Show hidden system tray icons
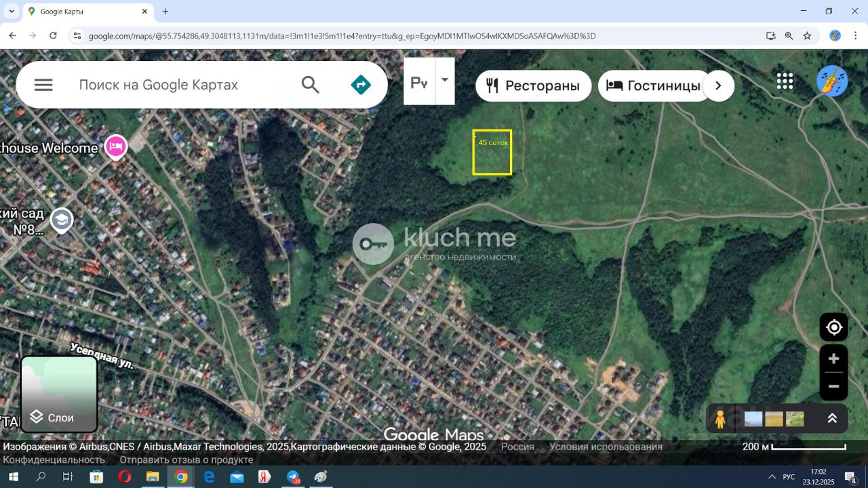The image size is (868, 488). pos(772,477)
